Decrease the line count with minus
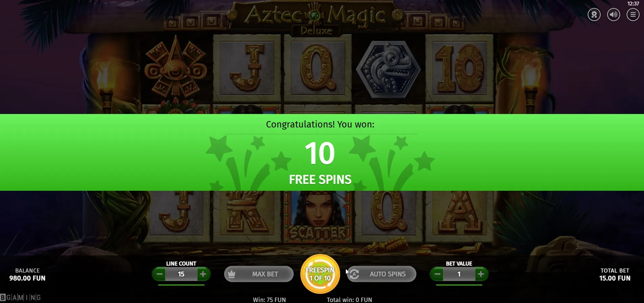 pyautogui.click(x=160, y=274)
